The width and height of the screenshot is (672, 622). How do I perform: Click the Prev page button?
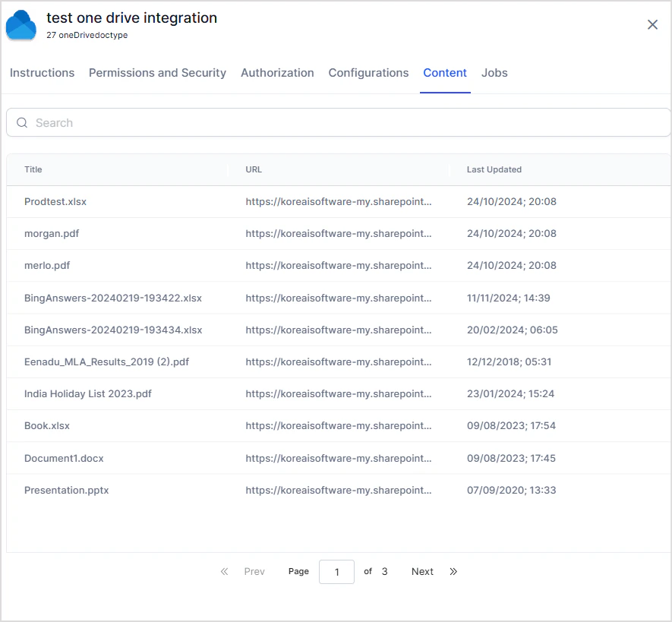click(254, 571)
